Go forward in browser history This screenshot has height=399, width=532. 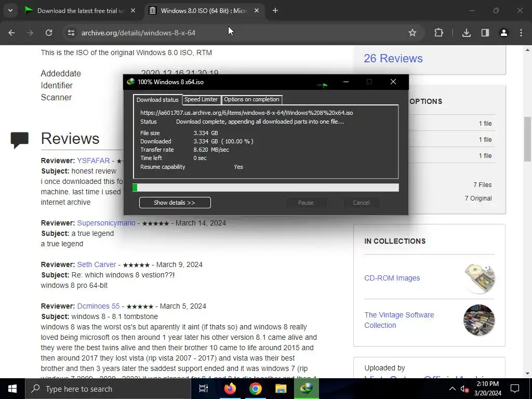30,33
